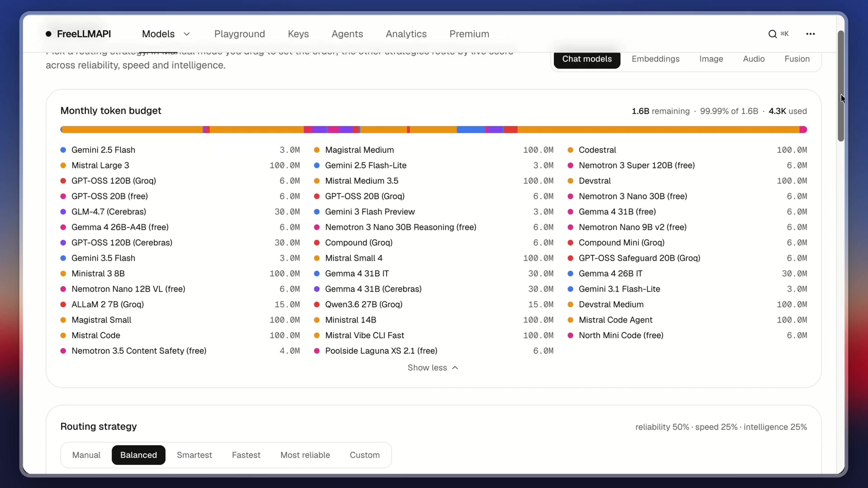Open the Agents section
The width and height of the screenshot is (868, 488).
pos(347,34)
